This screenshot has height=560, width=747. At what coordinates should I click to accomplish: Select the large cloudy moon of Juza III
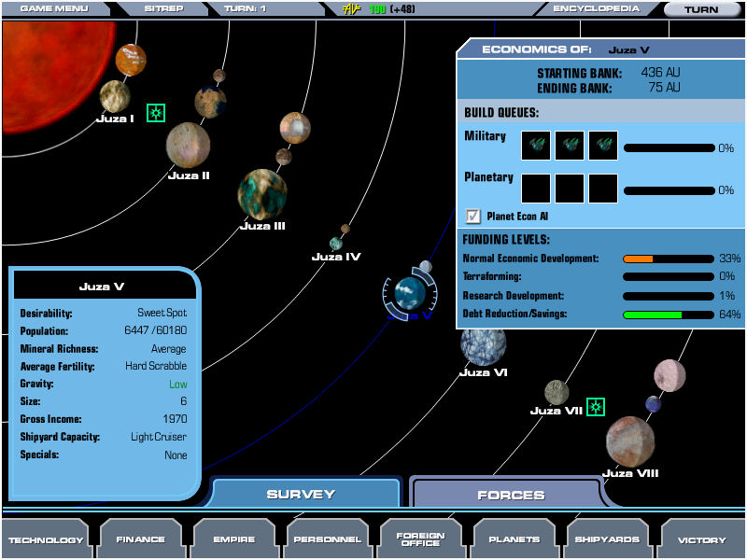(295, 128)
